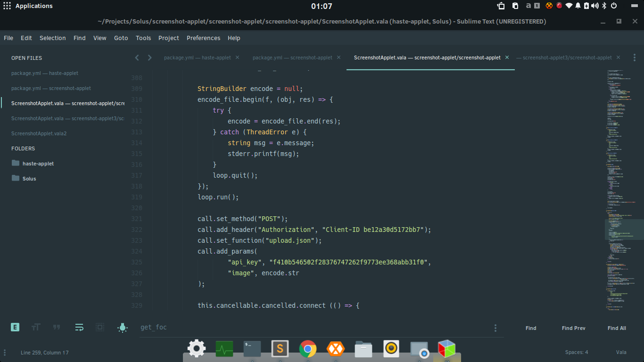Toggle highlight matches lightbulb icon

tap(123, 328)
